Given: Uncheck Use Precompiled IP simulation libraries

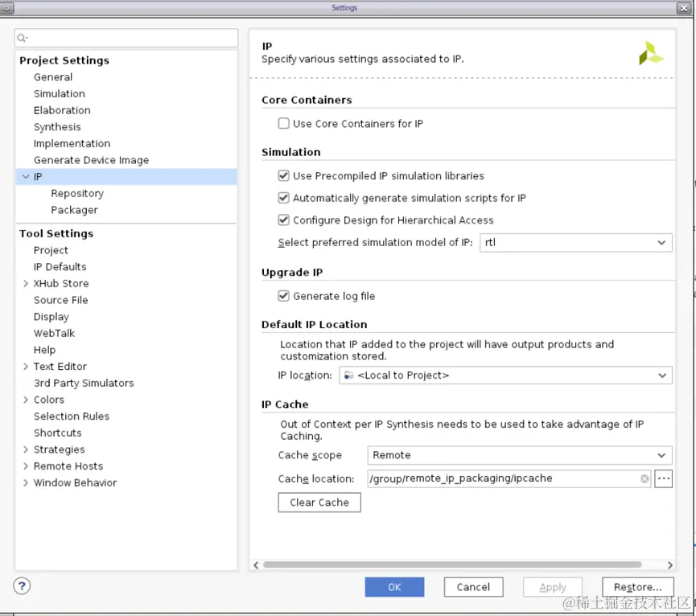Looking at the screenshot, I should pyautogui.click(x=284, y=176).
